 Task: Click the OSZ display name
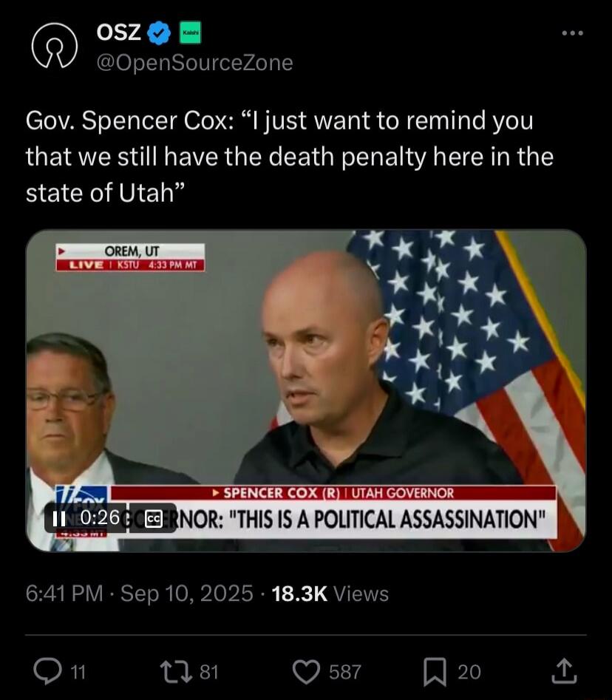click(x=119, y=32)
